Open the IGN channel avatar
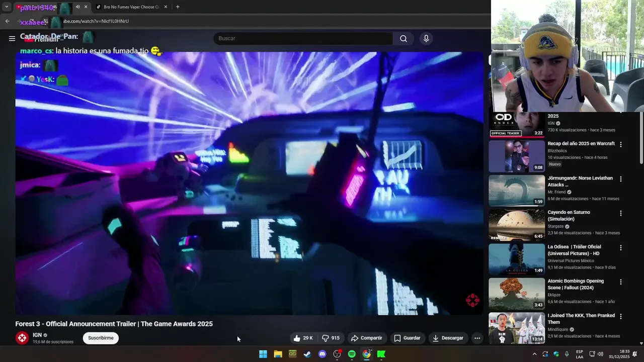The height and width of the screenshot is (362, 644). pyautogui.click(x=22, y=338)
